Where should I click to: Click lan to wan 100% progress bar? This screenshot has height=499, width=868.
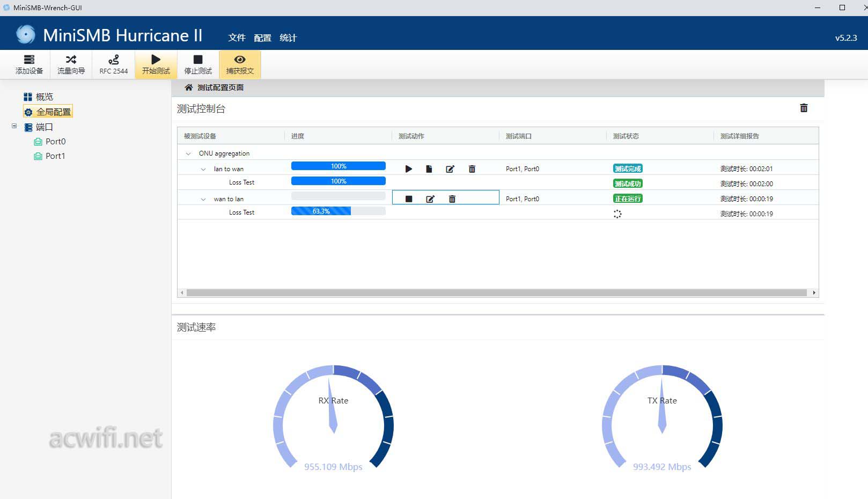click(339, 166)
